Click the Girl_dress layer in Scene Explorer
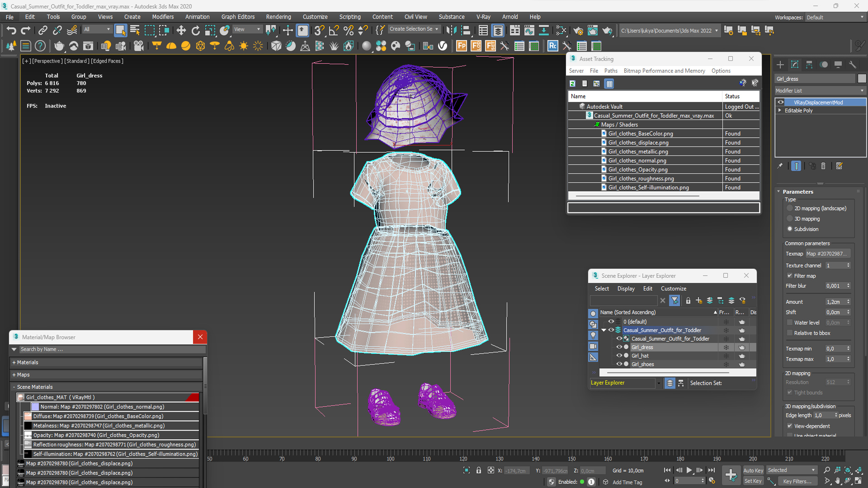Viewport: 868px width, 488px height. tap(642, 347)
